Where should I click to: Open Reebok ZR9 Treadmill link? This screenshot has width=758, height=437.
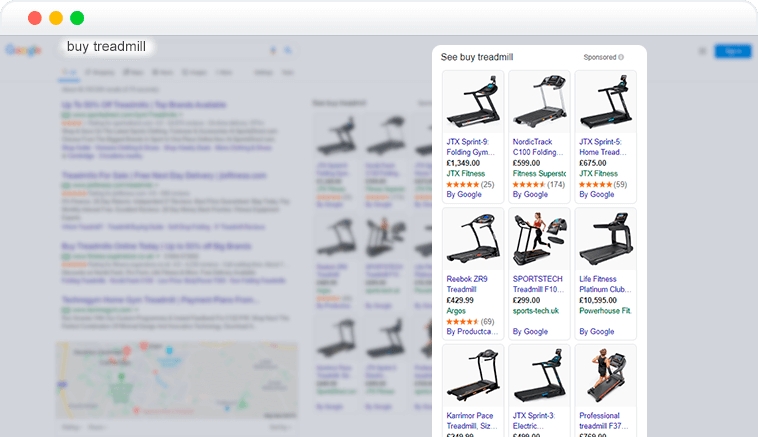467,284
